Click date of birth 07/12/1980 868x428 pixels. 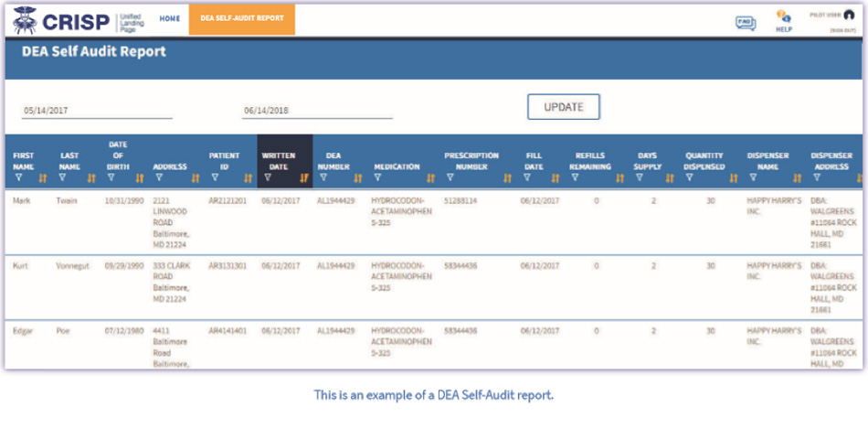(124, 330)
